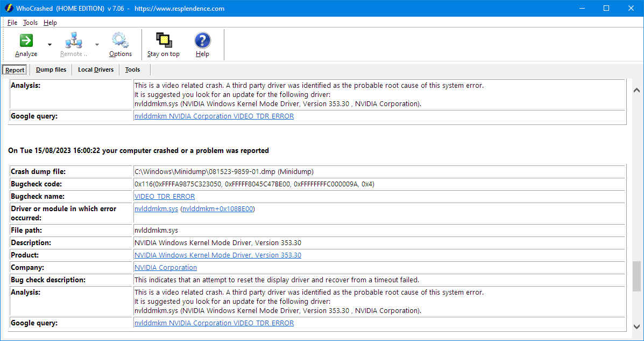Open the nvlddmkm.sys driver link
The height and width of the screenshot is (341, 644).
point(156,208)
